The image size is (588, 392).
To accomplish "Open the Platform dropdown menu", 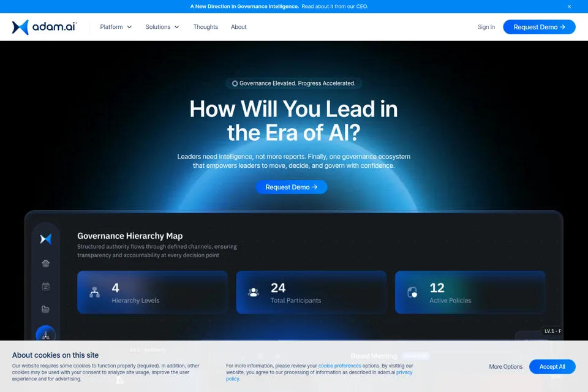I will click(116, 27).
